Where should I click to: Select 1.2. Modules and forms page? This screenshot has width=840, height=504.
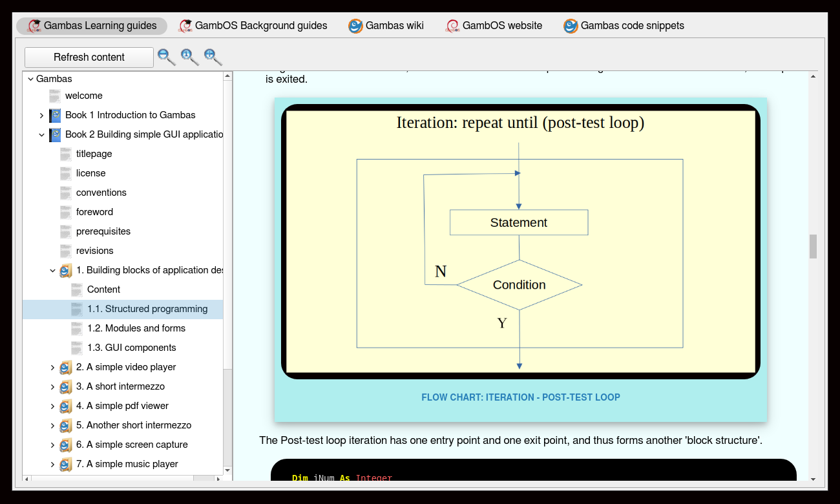136,328
